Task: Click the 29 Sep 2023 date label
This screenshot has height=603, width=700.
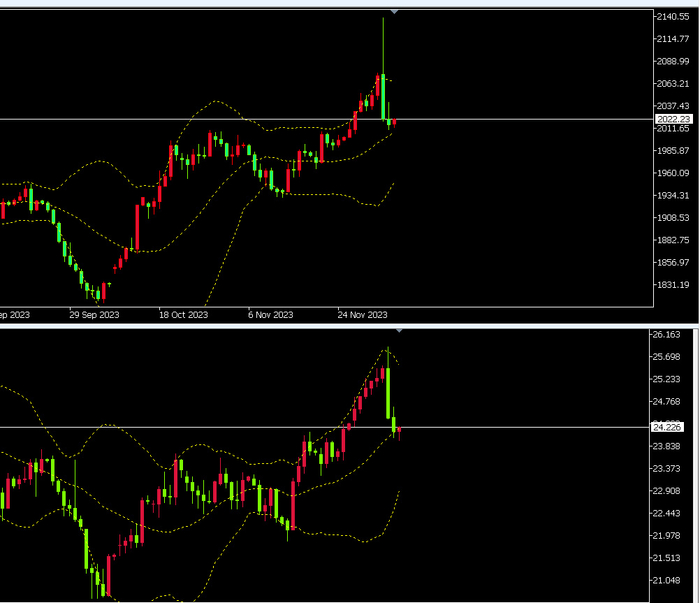Action: pos(94,315)
